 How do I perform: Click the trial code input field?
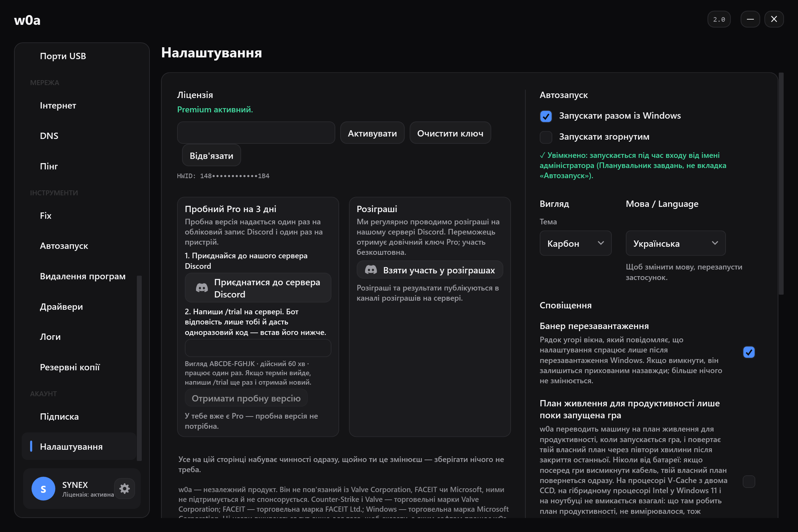point(258,348)
